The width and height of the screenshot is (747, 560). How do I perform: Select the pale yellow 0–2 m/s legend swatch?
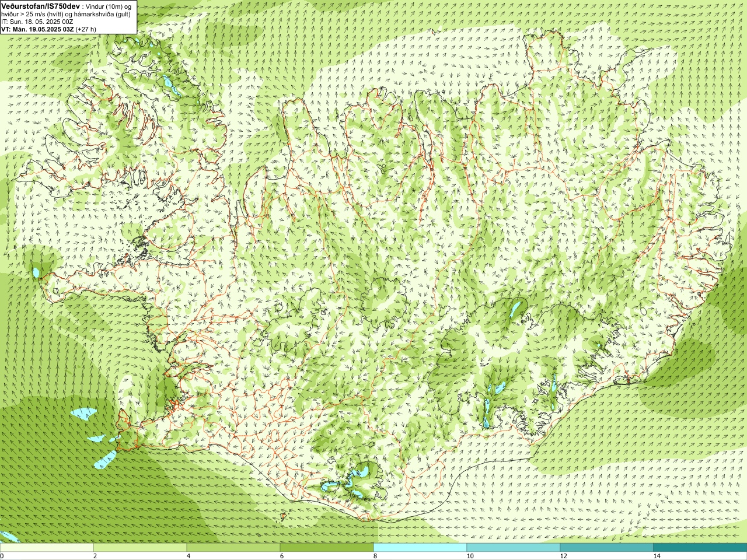[x=47, y=548]
